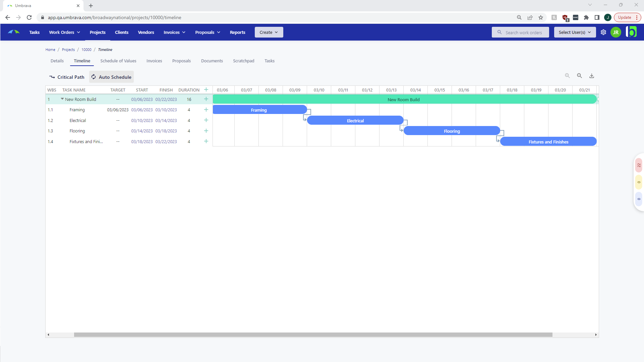Screen dimensions: 644x362
Task: Expand the Work Orders menu
Action: pyautogui.click(x=64, y=32)
